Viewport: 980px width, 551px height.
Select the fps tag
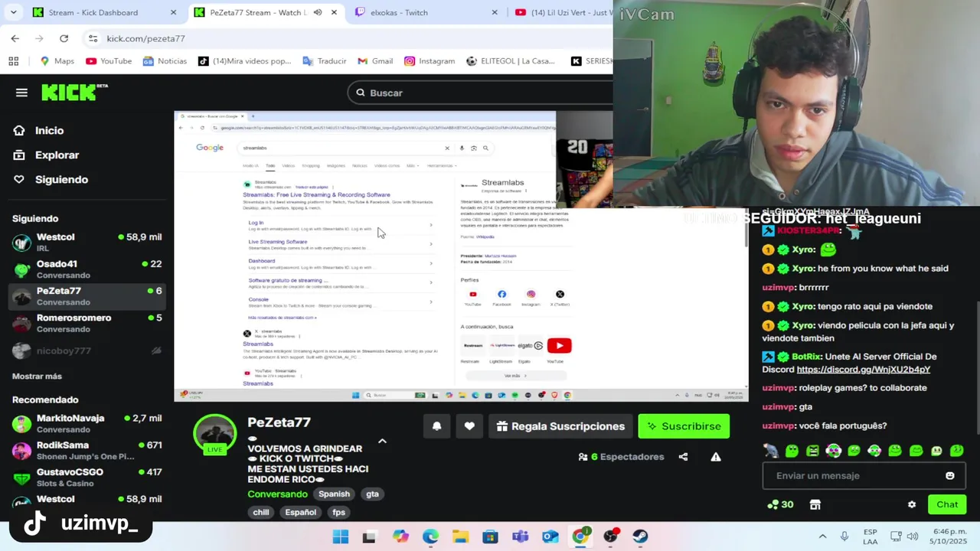339,513
